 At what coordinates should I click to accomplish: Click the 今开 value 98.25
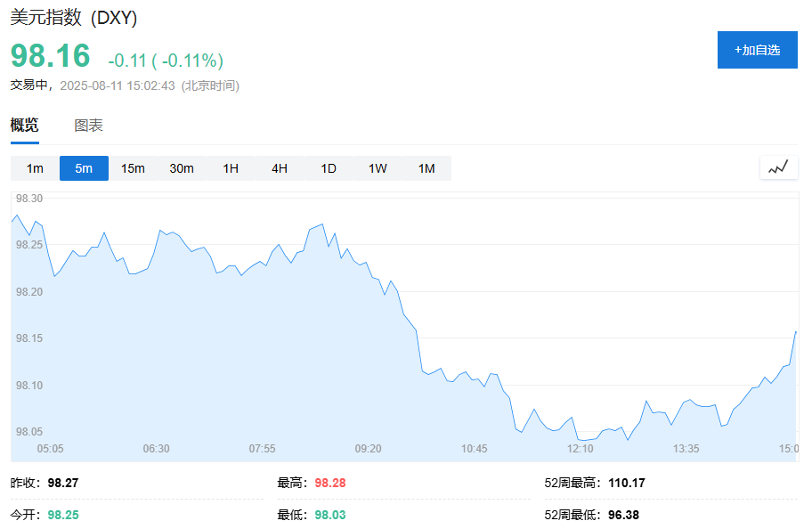[63, 515]
